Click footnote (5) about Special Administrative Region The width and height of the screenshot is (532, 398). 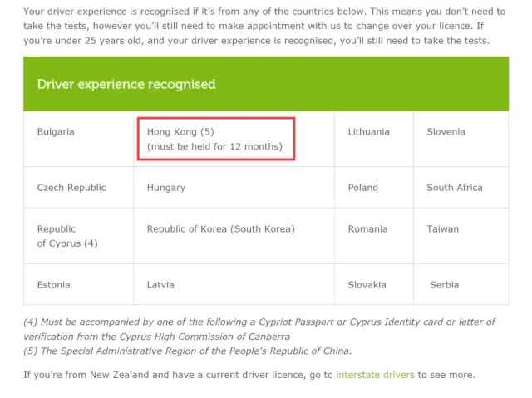point(187,351)
